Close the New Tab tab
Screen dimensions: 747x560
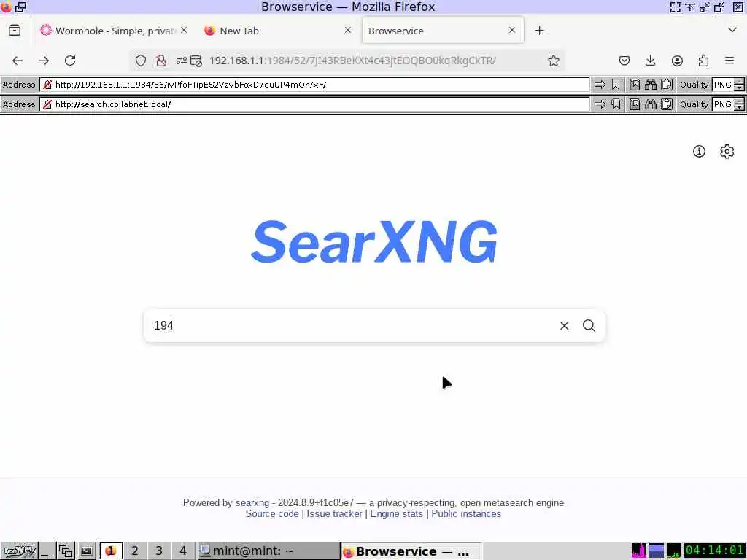[348, 30]
